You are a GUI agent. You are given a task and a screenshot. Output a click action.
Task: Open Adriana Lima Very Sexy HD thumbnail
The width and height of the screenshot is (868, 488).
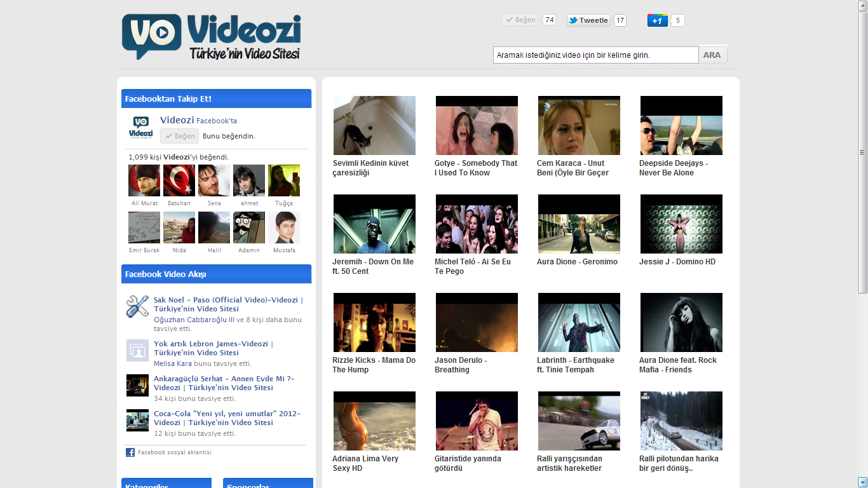tap(374, 421)
